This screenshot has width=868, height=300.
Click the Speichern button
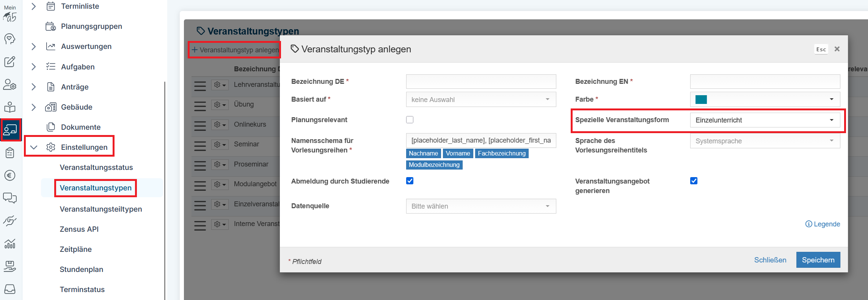tap(818, 260)
